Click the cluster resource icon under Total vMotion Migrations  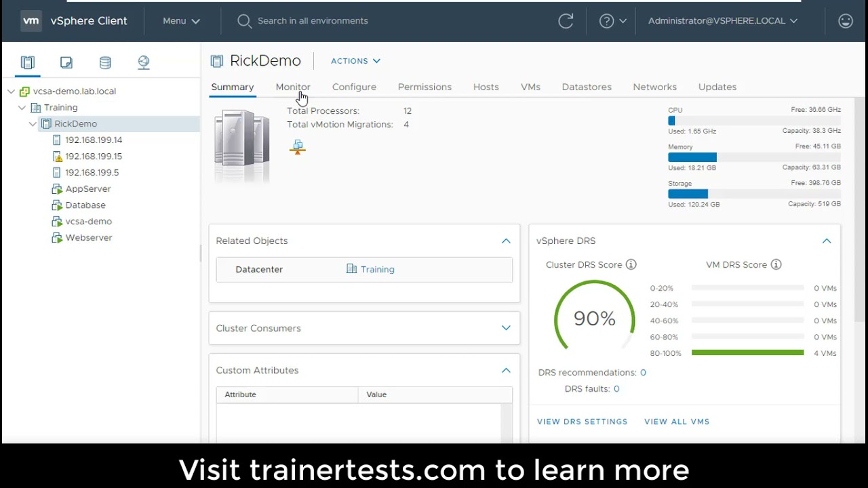tap(297, 147)
